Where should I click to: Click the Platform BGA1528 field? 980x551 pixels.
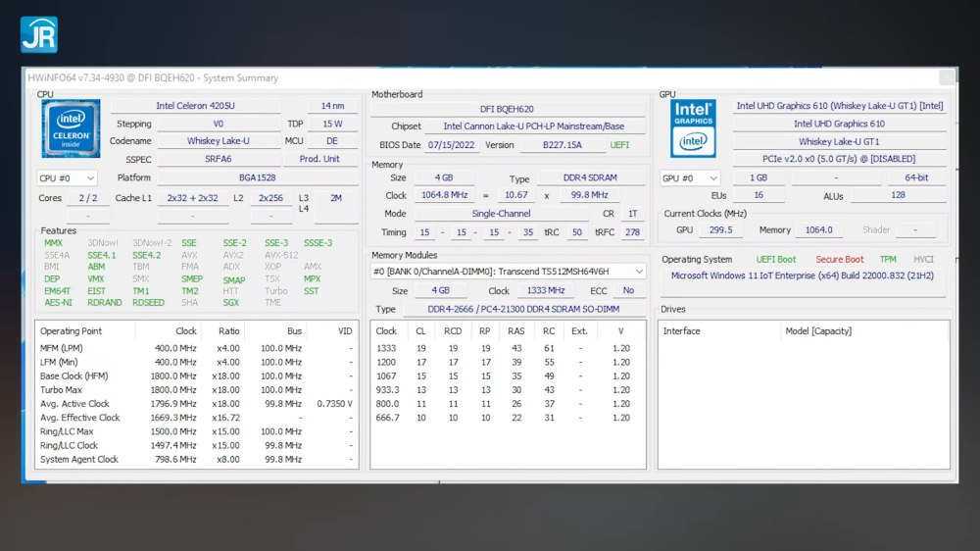click(258, 177)
